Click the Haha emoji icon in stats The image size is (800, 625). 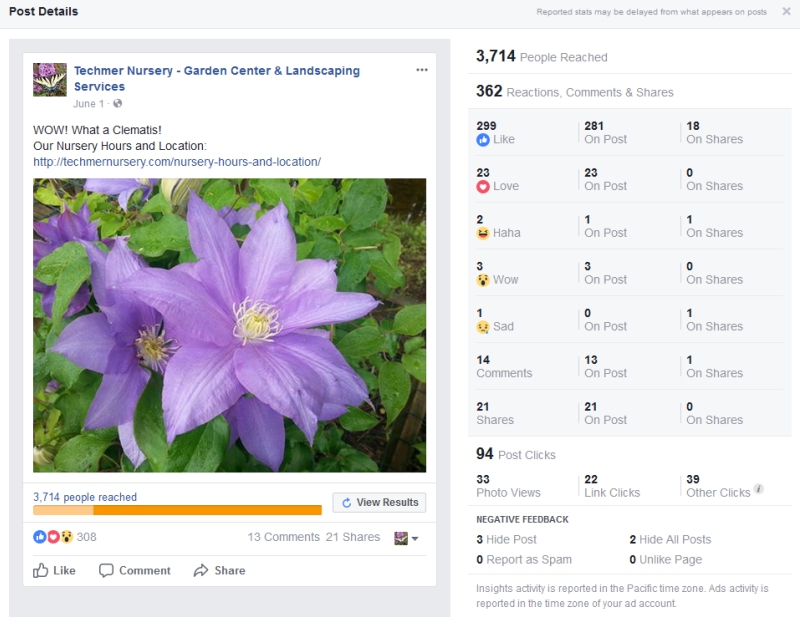tap(483, 233)
